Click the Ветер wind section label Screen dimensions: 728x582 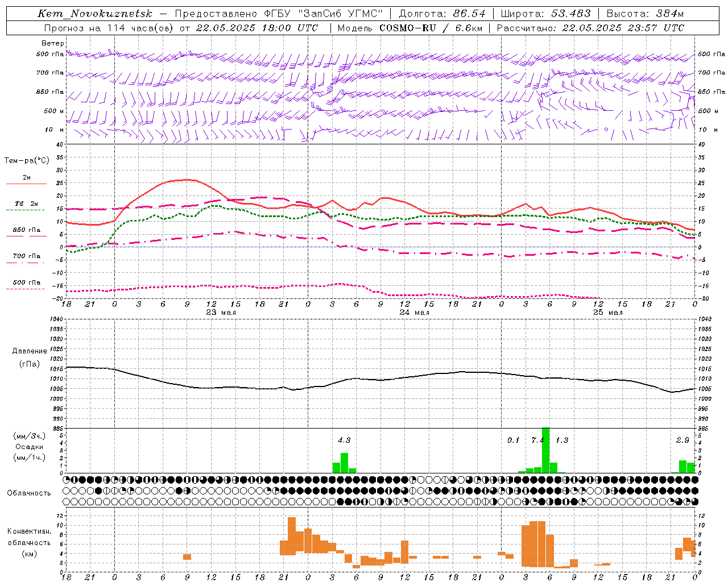53,43
